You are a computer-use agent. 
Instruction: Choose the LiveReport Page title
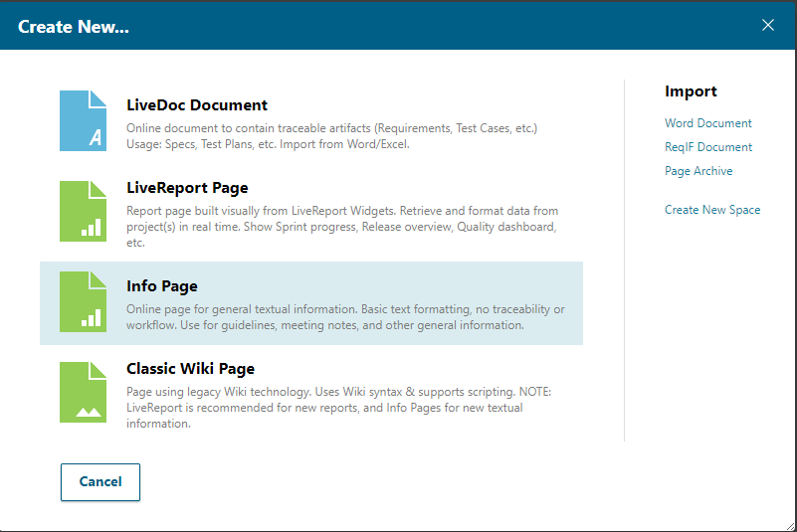point(187,187)
